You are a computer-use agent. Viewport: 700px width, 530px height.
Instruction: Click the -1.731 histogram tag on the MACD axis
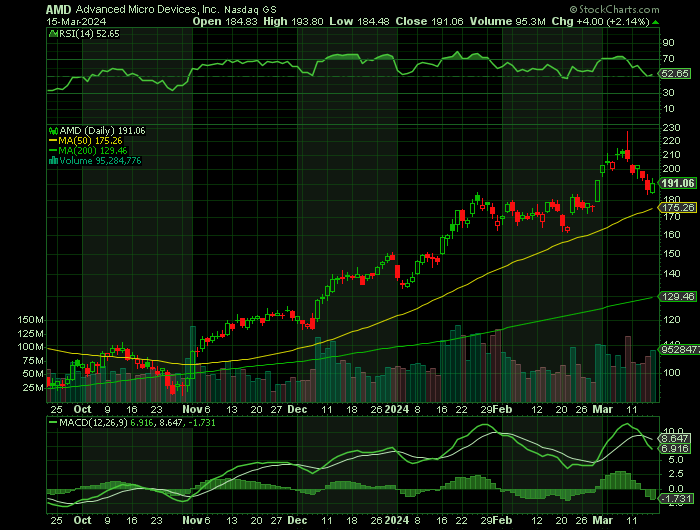point(676,499)
